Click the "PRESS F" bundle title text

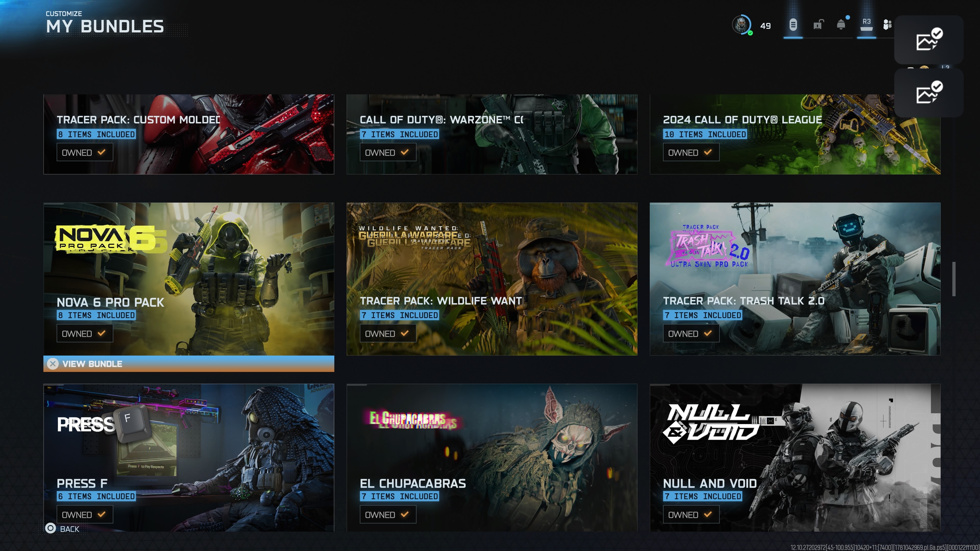(82, 483)
